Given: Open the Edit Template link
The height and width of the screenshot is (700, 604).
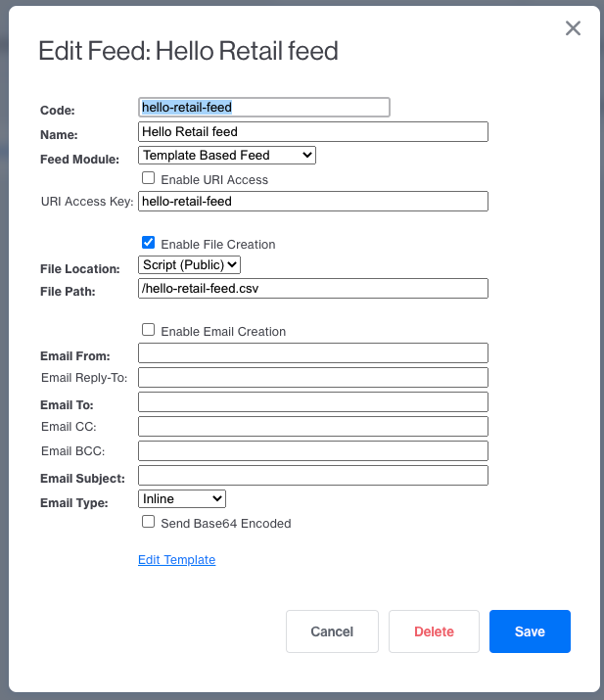Looking at the screenshot, I should (x=176, y=560).
